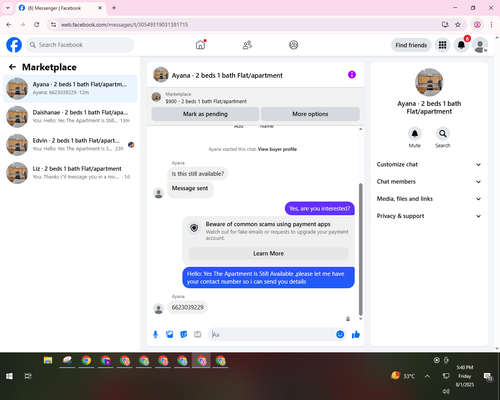Click More options button
Screen dimensions: 500x400
tap(310, 114)
